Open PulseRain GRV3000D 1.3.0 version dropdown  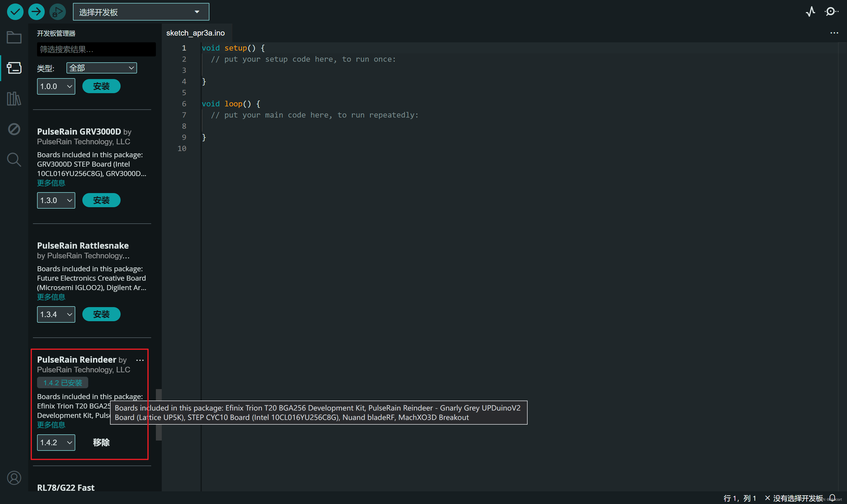pos(56,200)
